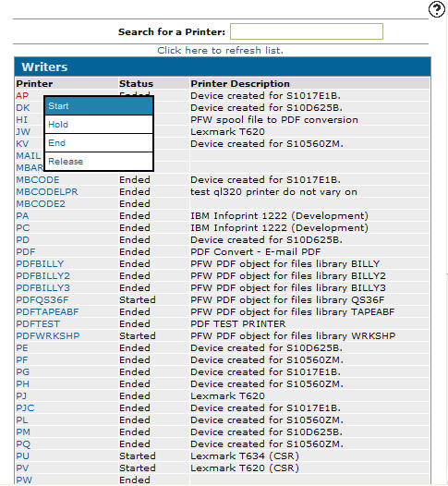The height and width of the screenshot is (486, 448).
Task: Open the help question mark icon
Action: [x=437, y=9]
